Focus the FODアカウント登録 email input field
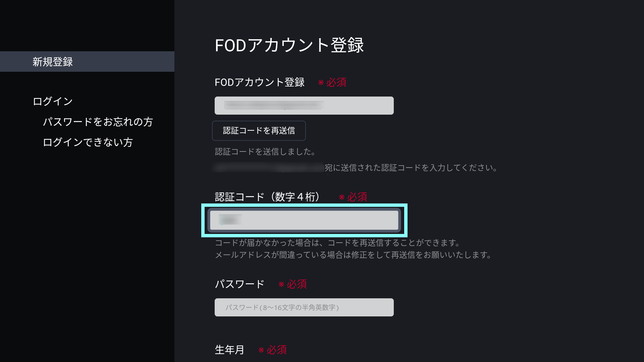Viewport: 644px width, 362px height. [x=304, y=106]
